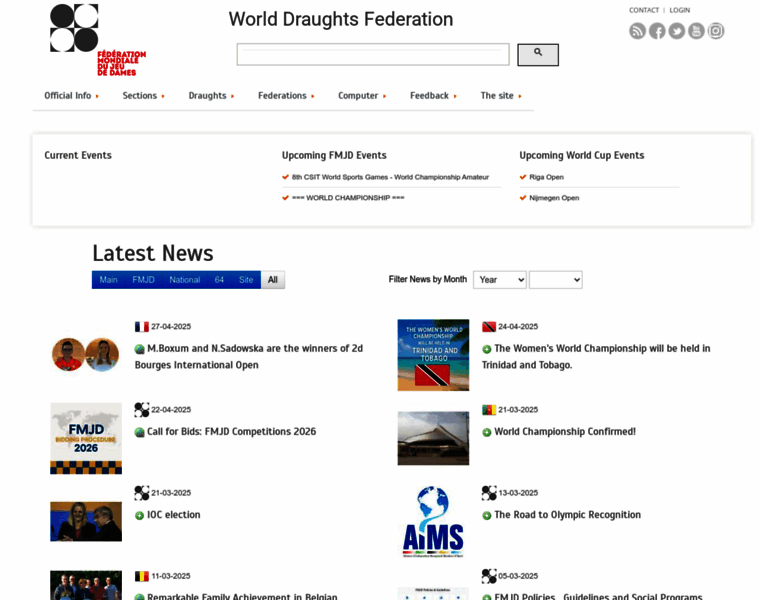
Task: Click inside the site search field
Action: pyautogui.click(x=373, y=54)
